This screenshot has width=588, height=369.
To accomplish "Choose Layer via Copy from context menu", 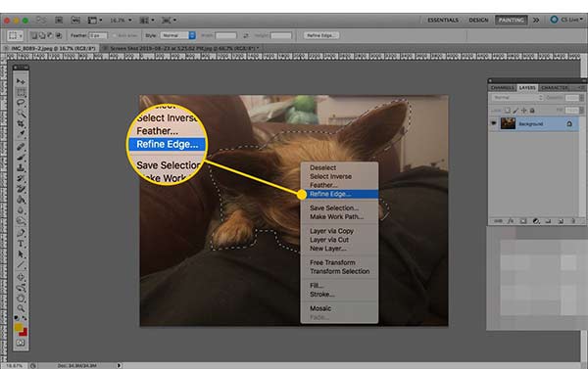I will coord(331,231).
